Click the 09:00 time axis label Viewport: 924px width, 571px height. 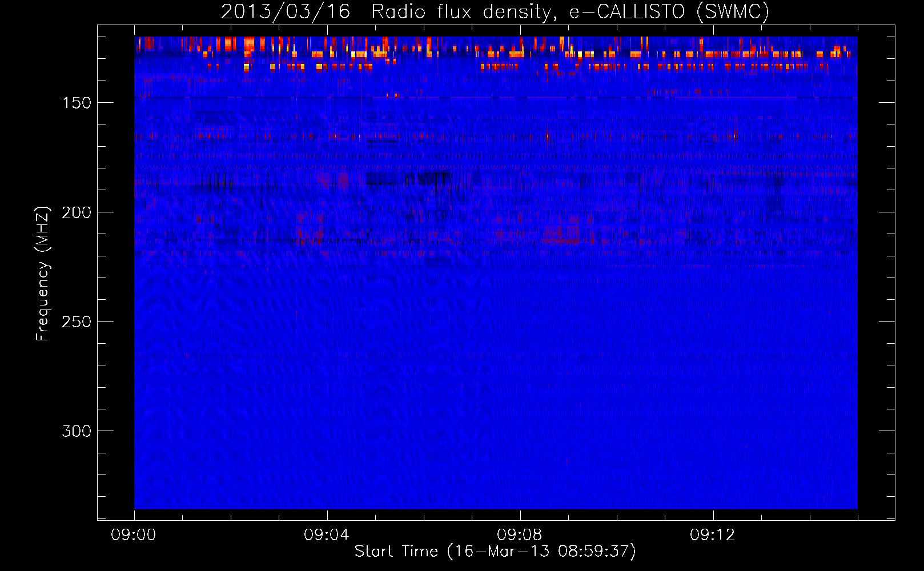pos(134,535)
